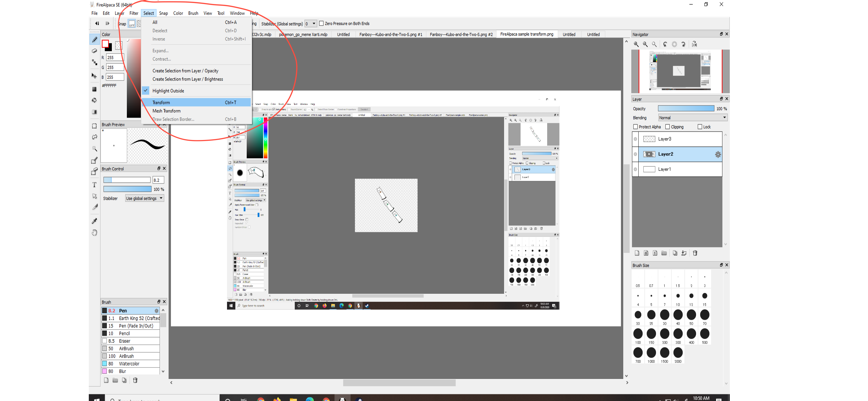The width and height of the screenshot is (868, 401).
Task: Check Zero Pressure on Both Ends
Action: click(x=321, y=24)
